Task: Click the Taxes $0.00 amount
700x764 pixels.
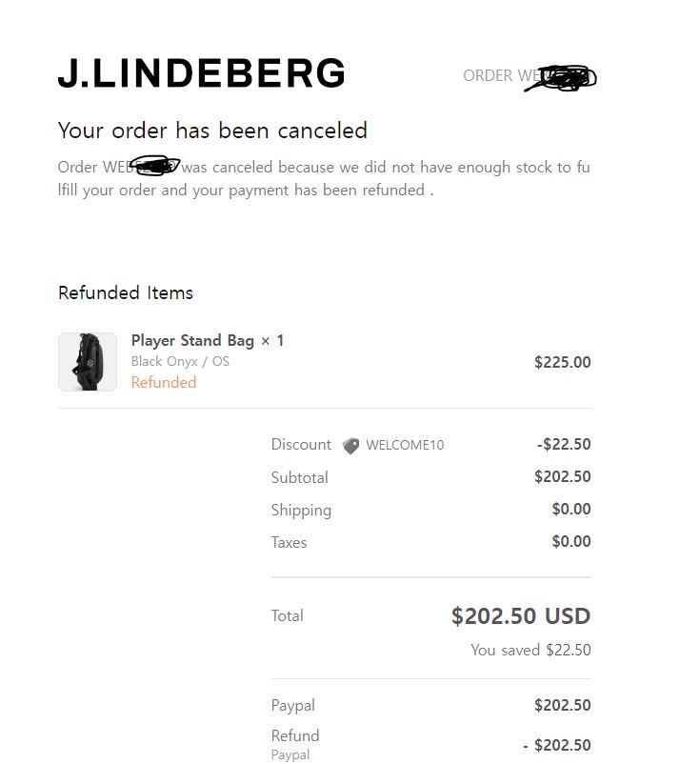Action: point(571,542)
